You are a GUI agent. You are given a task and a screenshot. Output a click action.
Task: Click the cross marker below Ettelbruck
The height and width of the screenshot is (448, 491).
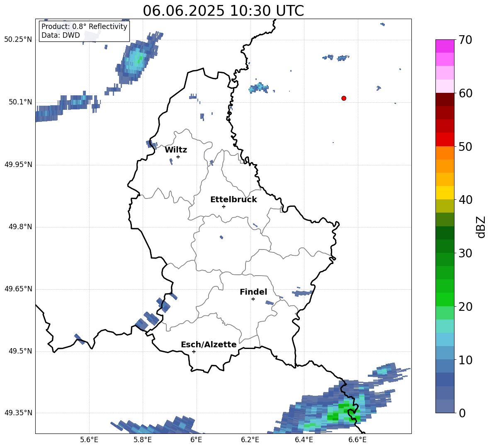(224, 206)
